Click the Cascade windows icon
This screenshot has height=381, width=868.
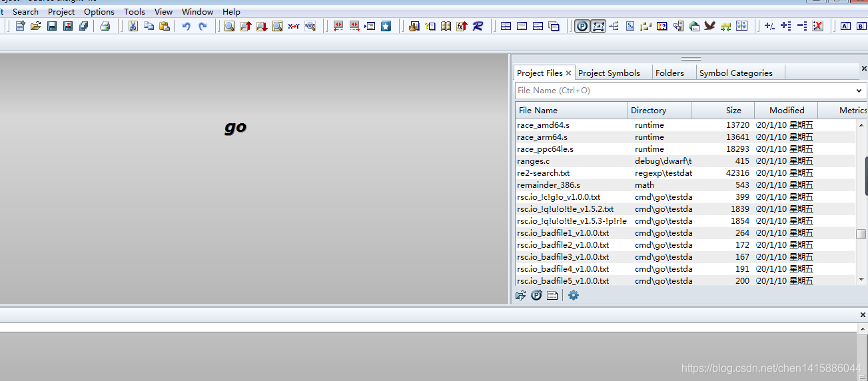(x=554, y=26)
